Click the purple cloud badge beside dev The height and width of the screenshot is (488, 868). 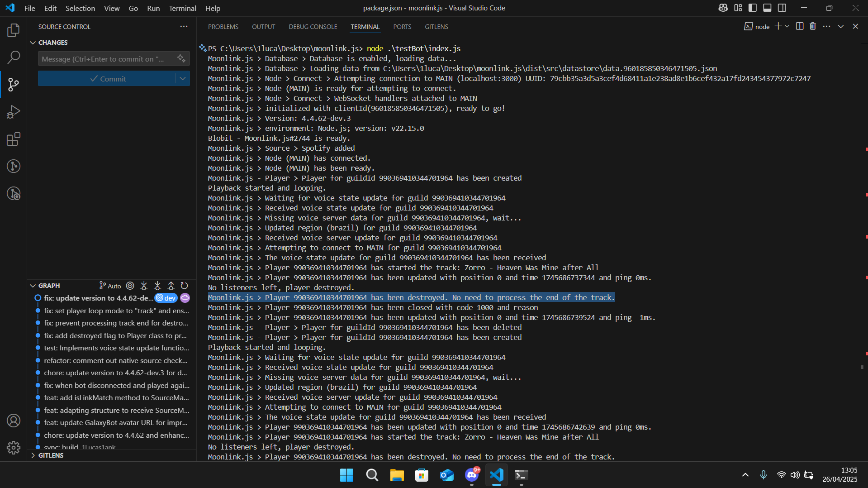pos(185,298)
